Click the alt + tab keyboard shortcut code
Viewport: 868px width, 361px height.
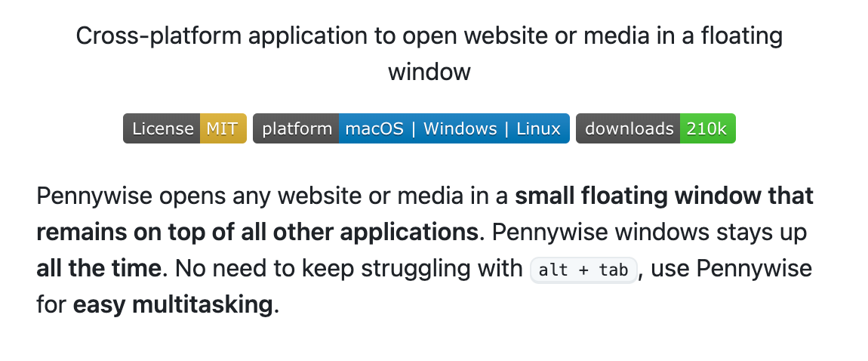pyautogui.click(x=583, y=270)
